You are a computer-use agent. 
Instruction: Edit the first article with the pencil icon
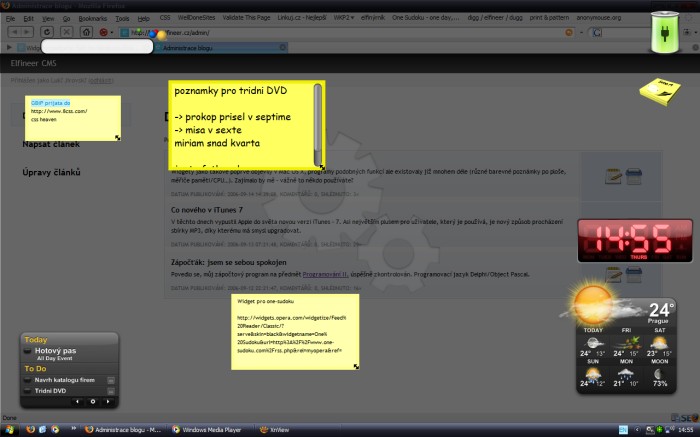(613, 176)
